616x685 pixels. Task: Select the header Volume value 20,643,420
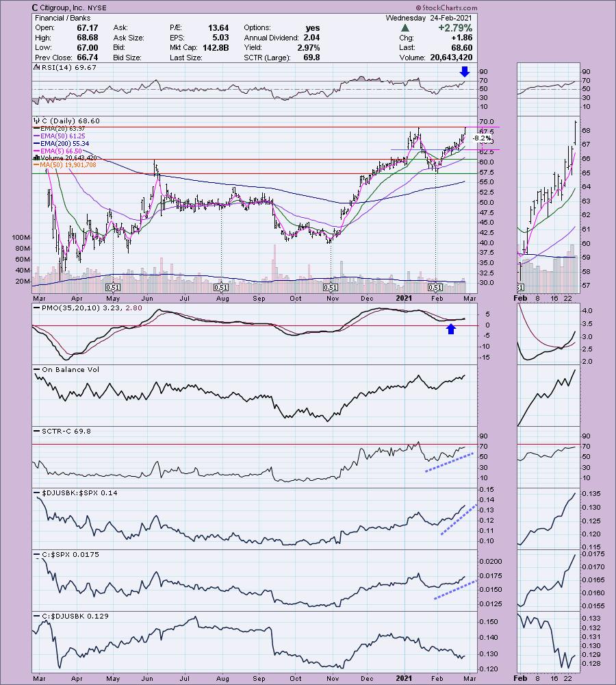coord(451,58)
